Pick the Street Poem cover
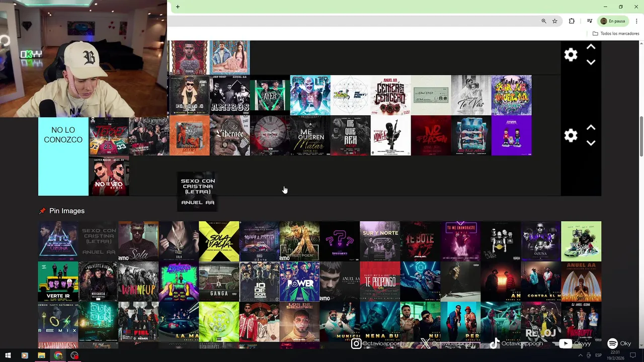This screenshot has width=644, height=362. (x=299, y=241)
